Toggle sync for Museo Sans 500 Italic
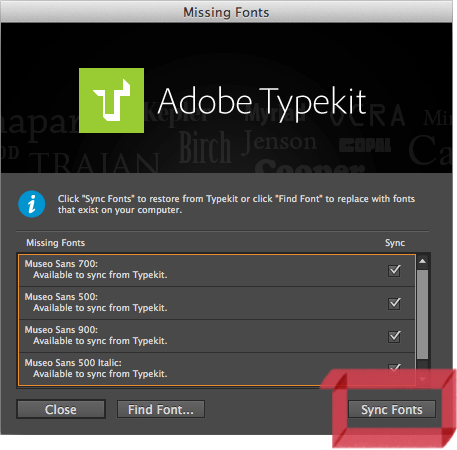Image resolution: width=457 pixels, height=450 pixels. (x=394, y=369)
